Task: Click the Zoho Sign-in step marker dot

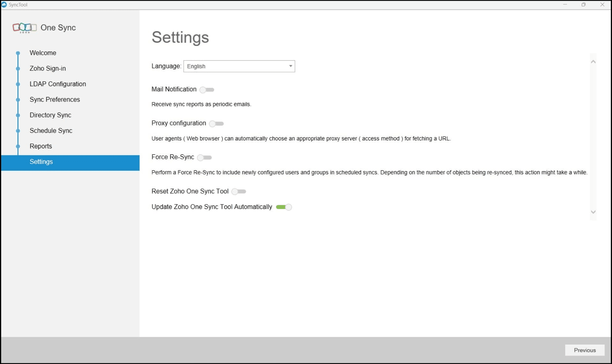Action: [x=18, y=69]
